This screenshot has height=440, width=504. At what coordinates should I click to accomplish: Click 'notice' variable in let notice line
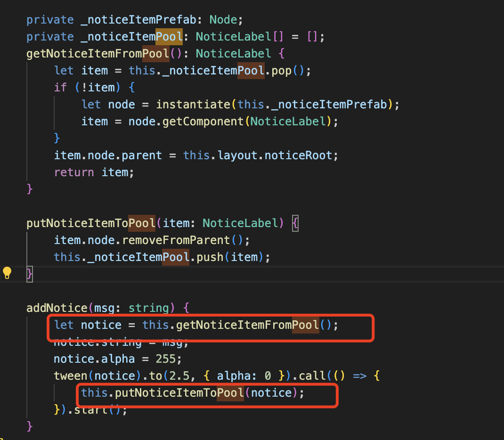click(101, 325)
